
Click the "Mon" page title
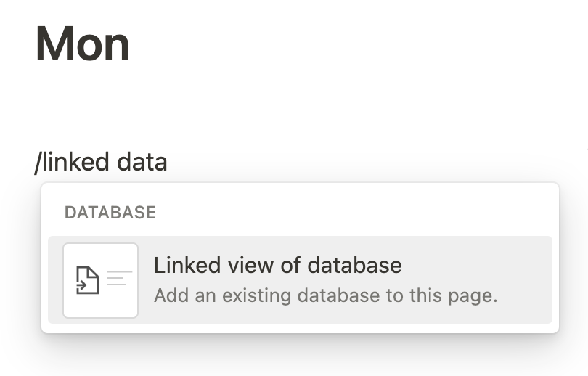click(x=83, y=44)
